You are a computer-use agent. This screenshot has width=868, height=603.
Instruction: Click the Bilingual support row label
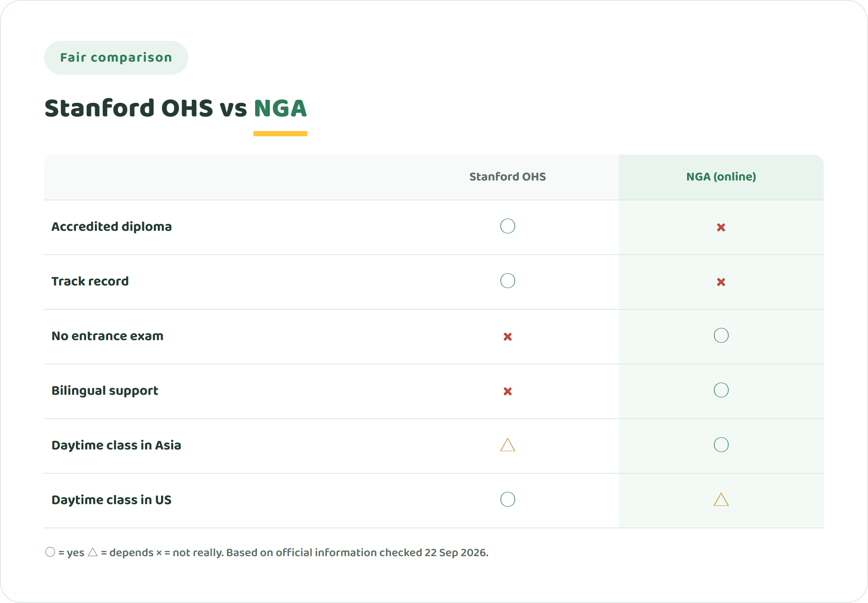pyautogui.click(x=105, y=390)
